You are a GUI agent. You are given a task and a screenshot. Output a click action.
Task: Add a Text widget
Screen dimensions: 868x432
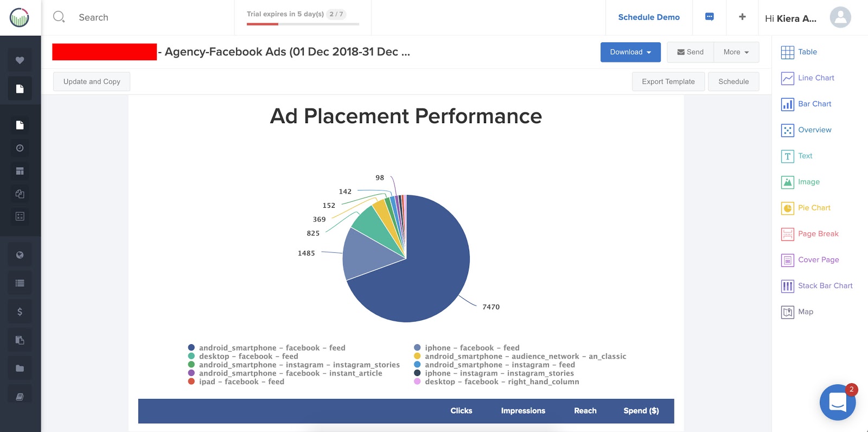point(796,156)
